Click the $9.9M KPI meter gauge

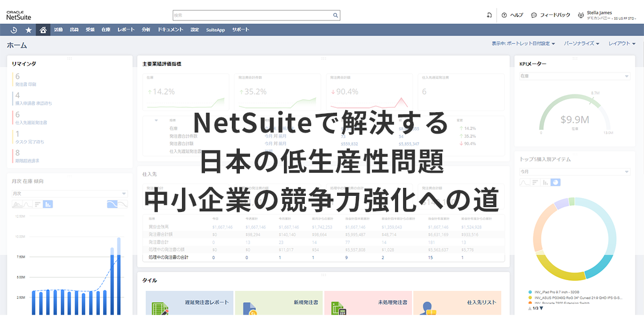coord(575,114)
